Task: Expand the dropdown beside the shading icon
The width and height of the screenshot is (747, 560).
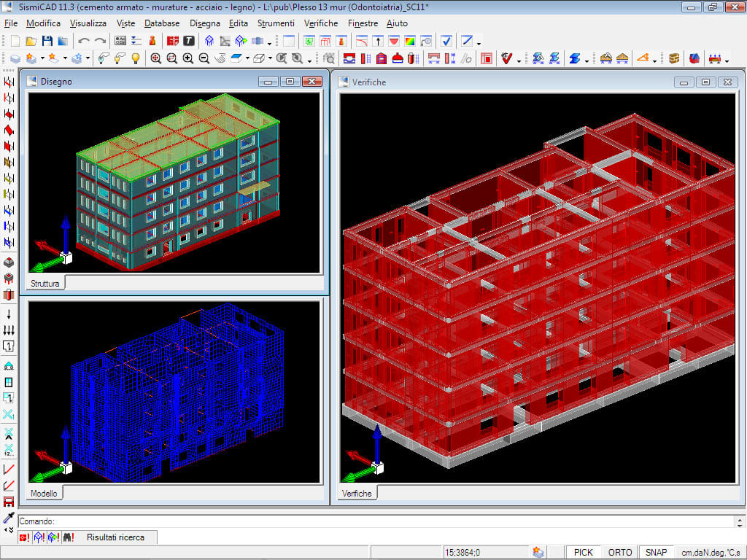Action: coord(247,58)
